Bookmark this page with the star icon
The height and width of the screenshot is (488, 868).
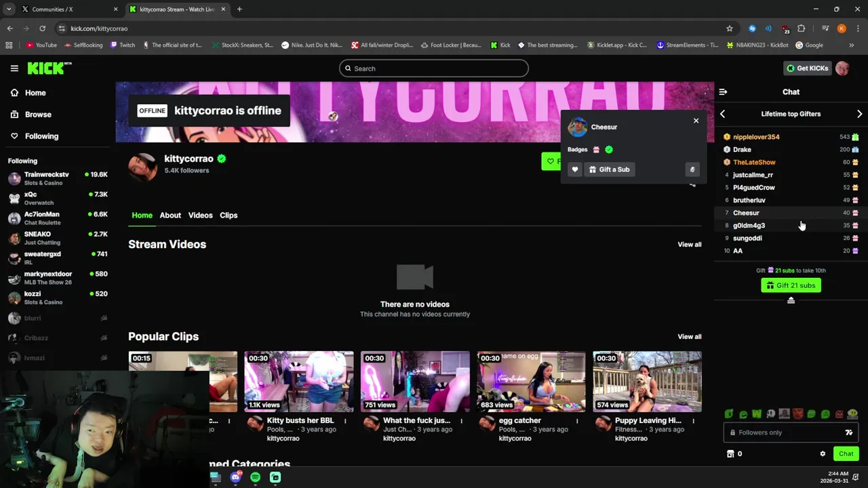tap(730, 28)
